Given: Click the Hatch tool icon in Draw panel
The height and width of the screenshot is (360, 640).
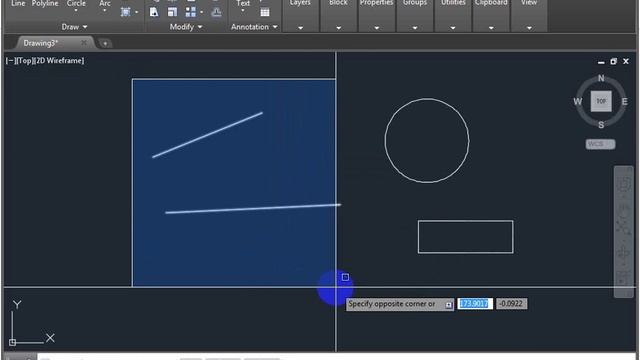Looking at the screenshot, I should [x=126, y=12].
